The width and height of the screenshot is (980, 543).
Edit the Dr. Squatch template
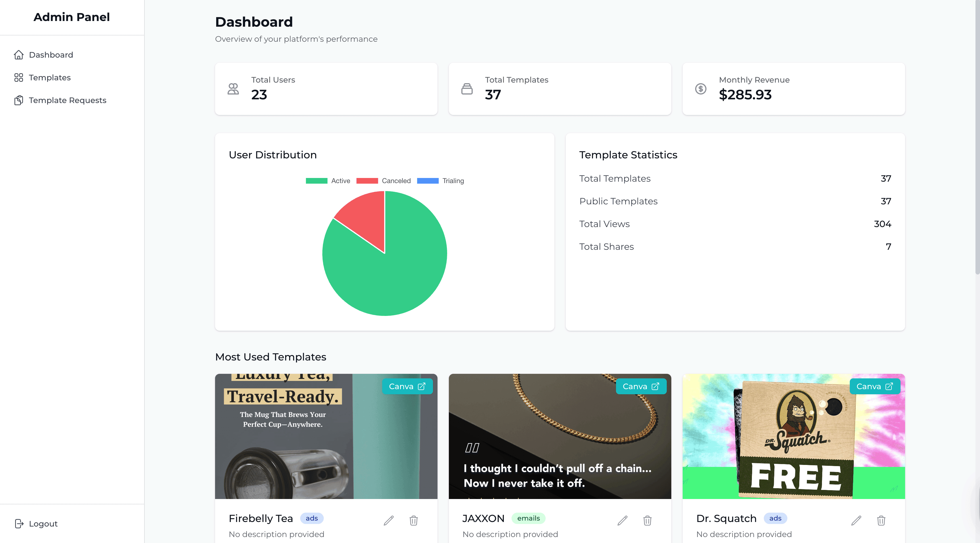pyautogui.click(x=856, y=520)
